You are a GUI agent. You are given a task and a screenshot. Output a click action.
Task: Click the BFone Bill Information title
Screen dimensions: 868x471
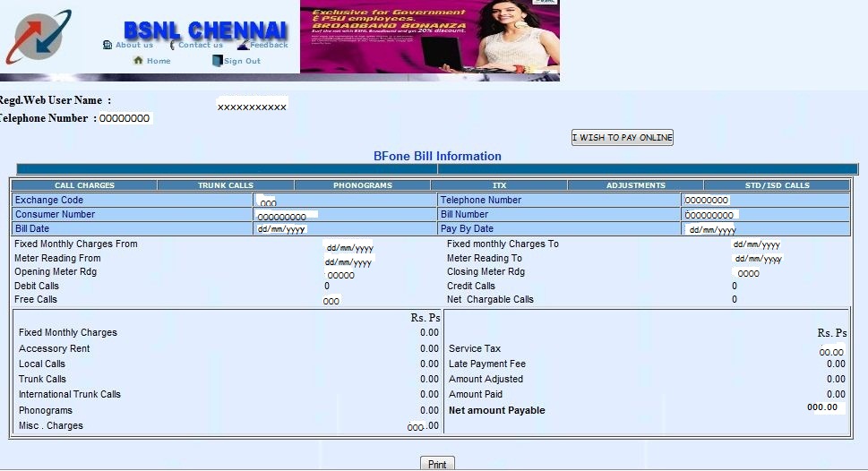437,156
